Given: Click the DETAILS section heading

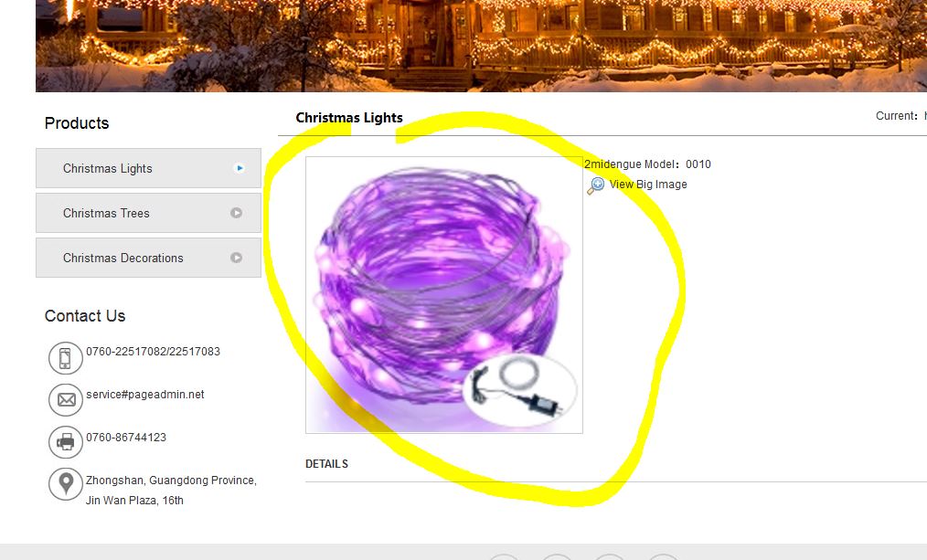Looking at the screenshot, I should click(326, 464).
